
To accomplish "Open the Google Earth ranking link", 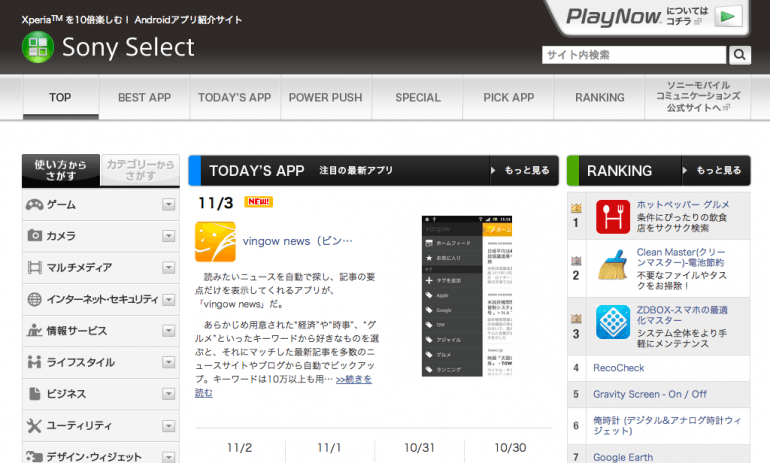I will pyautogui.click(x=623, y=457).
